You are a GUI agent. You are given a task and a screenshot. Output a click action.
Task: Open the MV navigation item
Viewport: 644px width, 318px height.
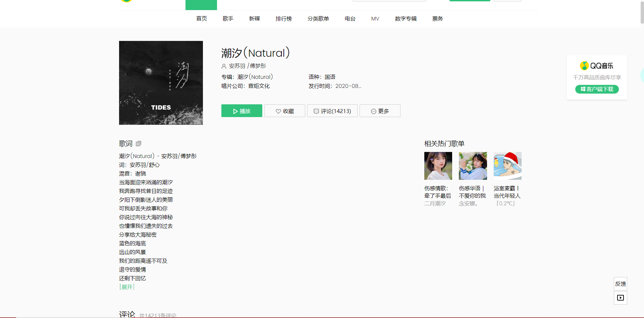coord(375,19)
